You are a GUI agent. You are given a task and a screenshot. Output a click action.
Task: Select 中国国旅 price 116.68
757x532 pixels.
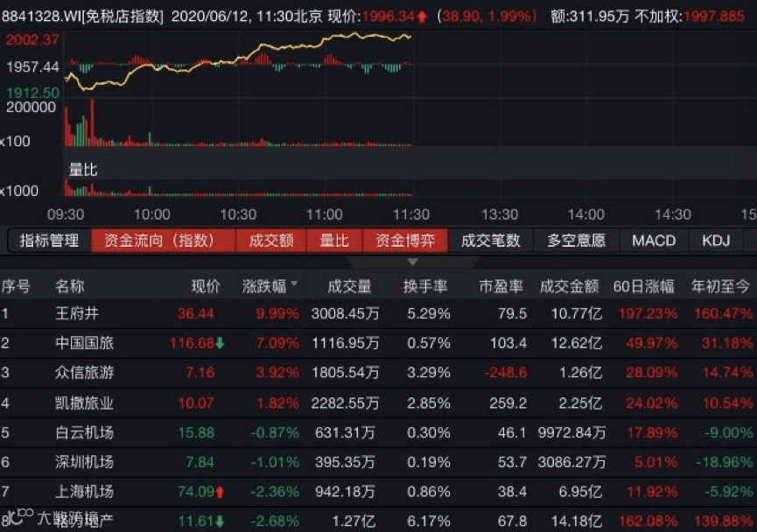[193, 343]
